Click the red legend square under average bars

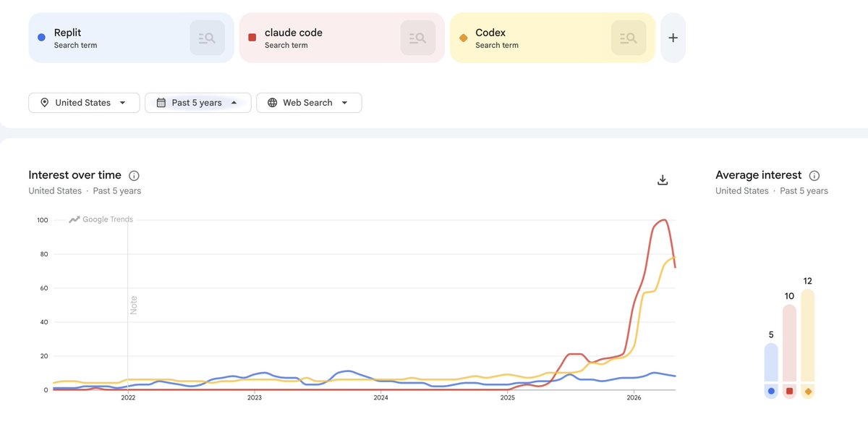point(790,391)
